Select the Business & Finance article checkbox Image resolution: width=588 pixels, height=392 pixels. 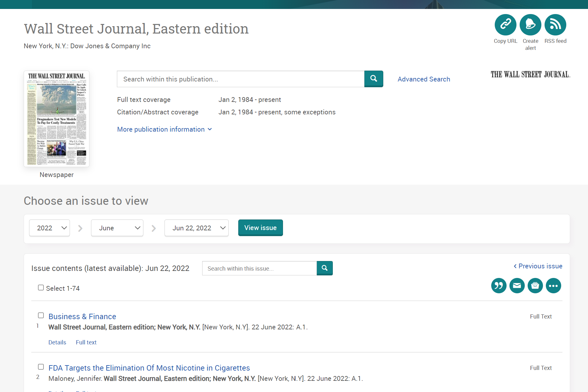coord(41,315)
